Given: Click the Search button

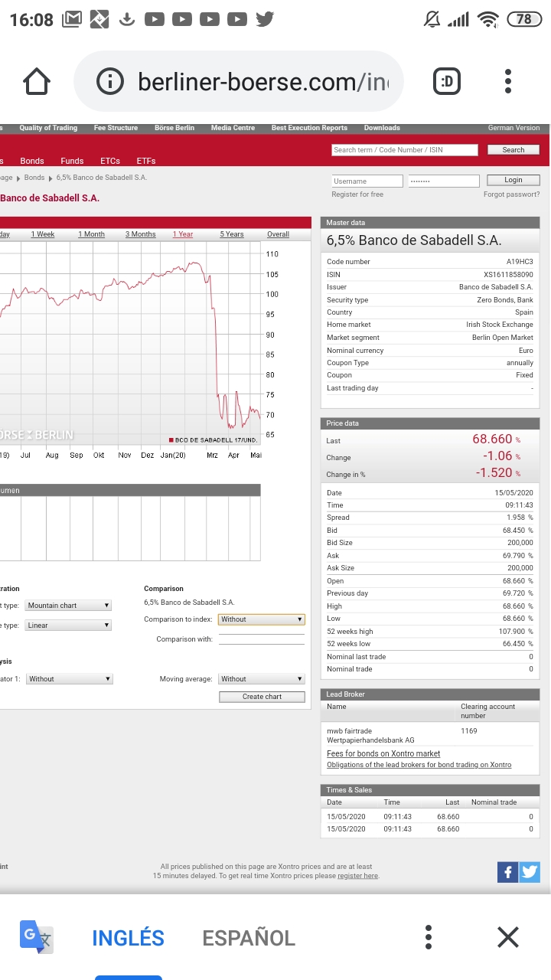Looking at the screenshot, I should point(514,150).
